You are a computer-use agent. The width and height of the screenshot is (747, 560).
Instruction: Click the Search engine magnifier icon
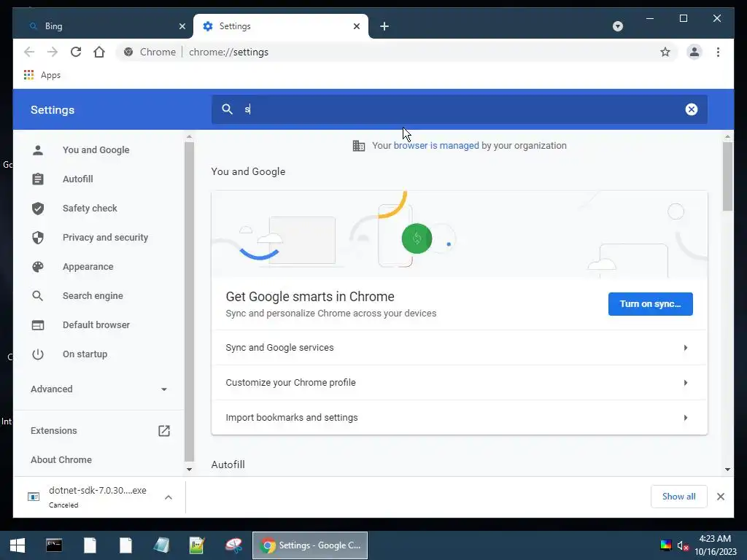[x=38, y=296]
